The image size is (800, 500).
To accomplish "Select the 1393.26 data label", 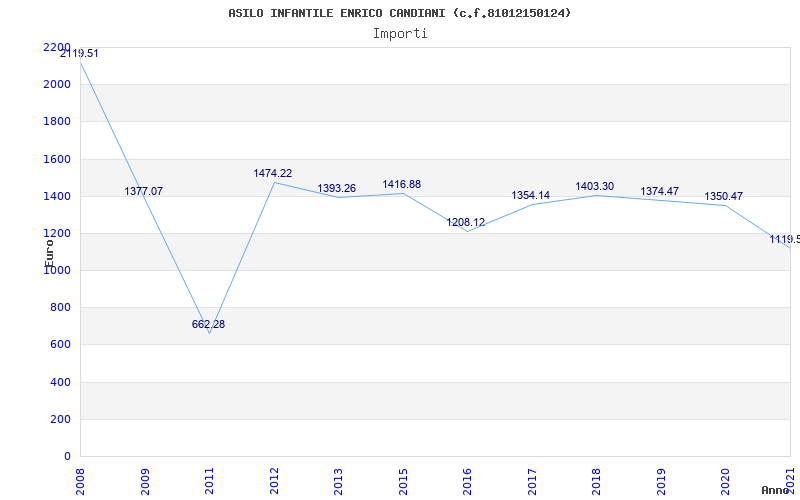I will click(x=337, y=189).
